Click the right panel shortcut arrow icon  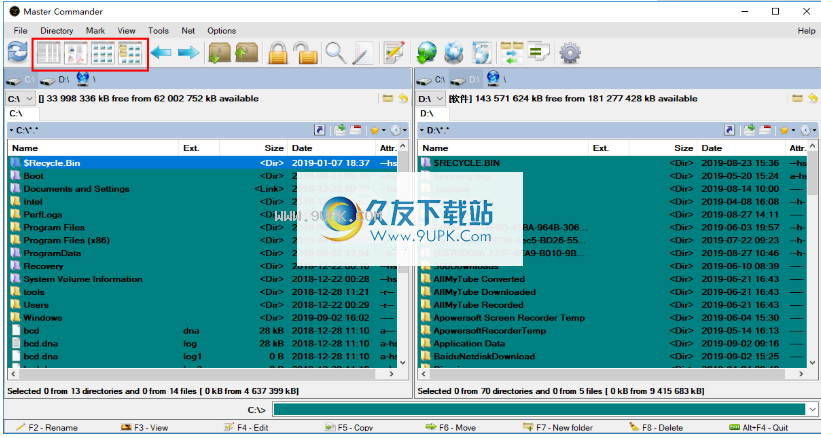[x=729, y=130]
